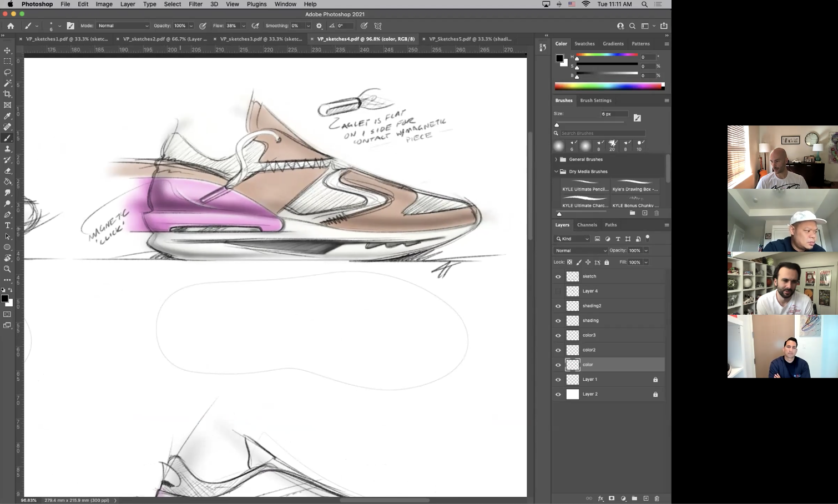Lock transparent pixels in Layers panel
Viewport: 838px width, 504px height.
tap(569, 262)
